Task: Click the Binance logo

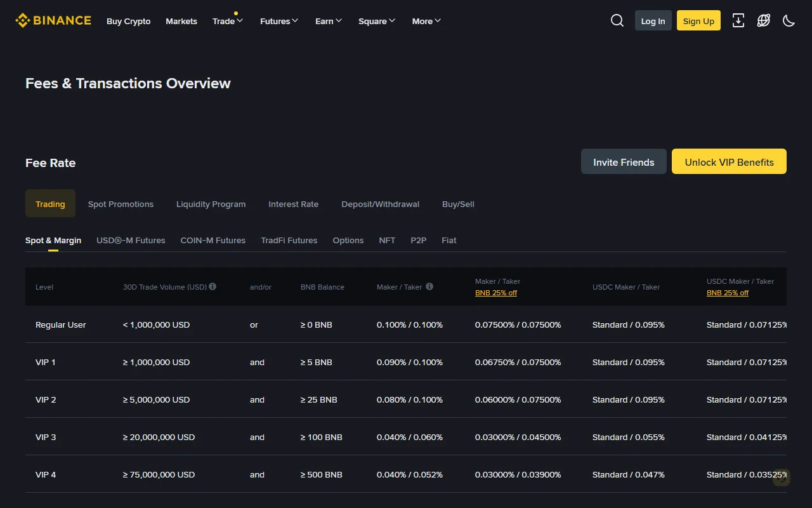Action: pyautogui.click(x=53, y=20)
